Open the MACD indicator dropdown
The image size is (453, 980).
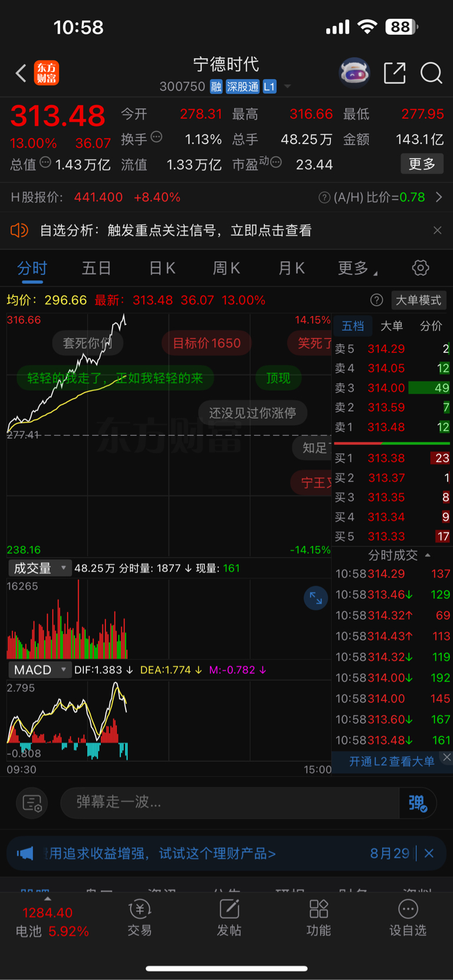[x=40, y=669]
